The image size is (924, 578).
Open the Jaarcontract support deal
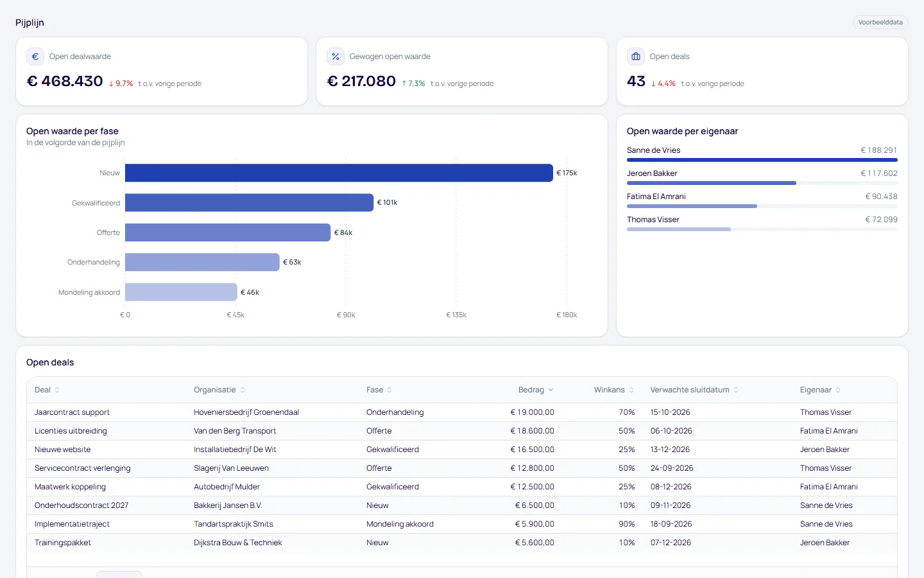coord(72,412)
